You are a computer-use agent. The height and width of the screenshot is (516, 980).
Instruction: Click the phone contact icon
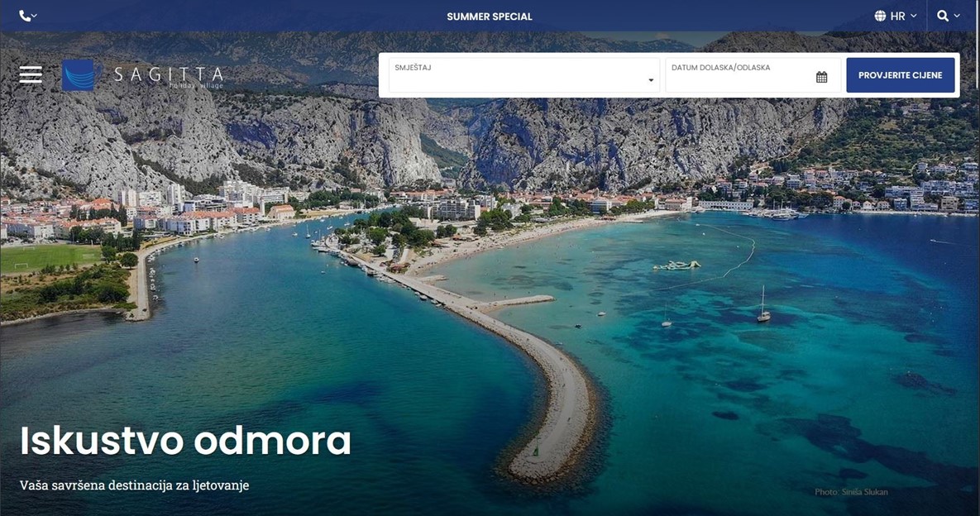click(24, 17)
